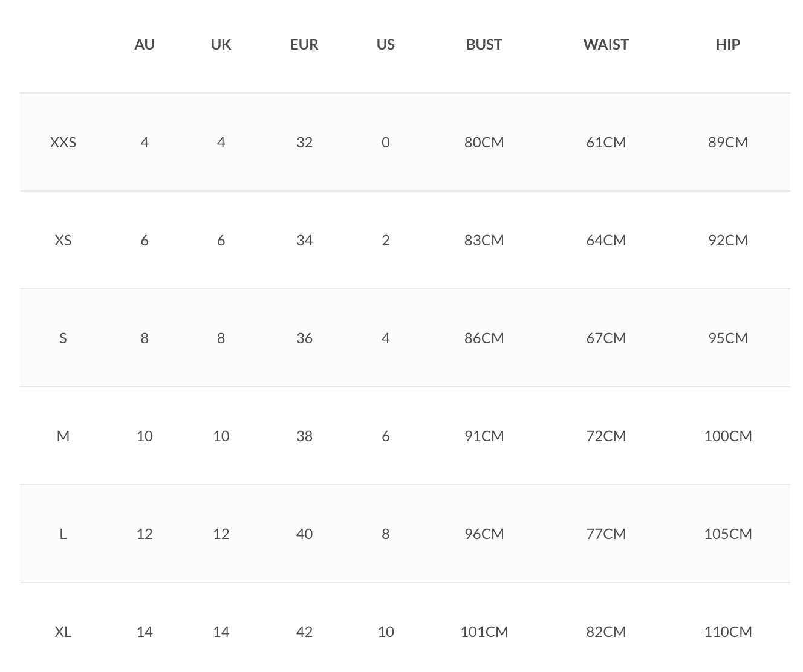The height and width of the screenshot is (672, 803).
Task: Click the AU column header
Action: click(x=145, y=45)
